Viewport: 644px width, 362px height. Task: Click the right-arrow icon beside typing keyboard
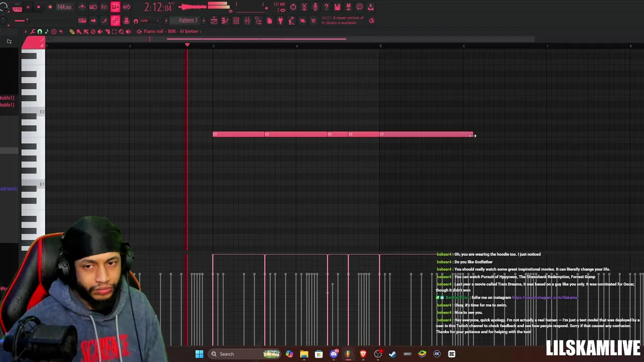click(x=93, y=21)
